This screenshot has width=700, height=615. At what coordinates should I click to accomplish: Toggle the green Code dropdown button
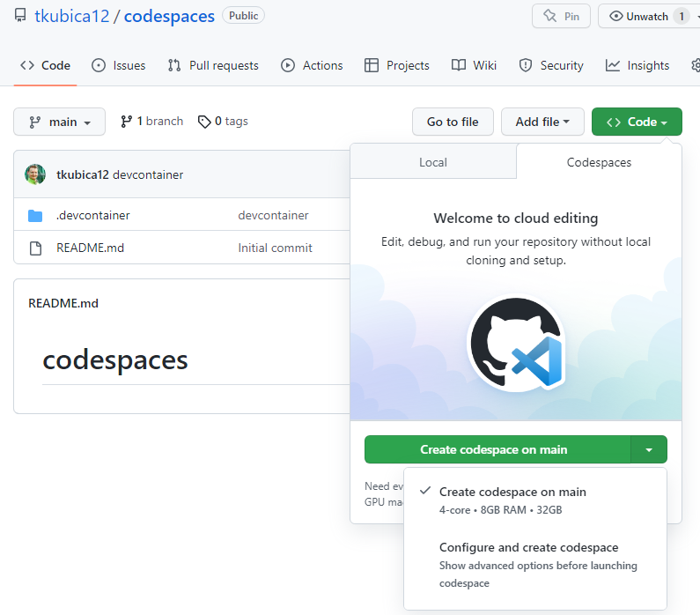637,122
